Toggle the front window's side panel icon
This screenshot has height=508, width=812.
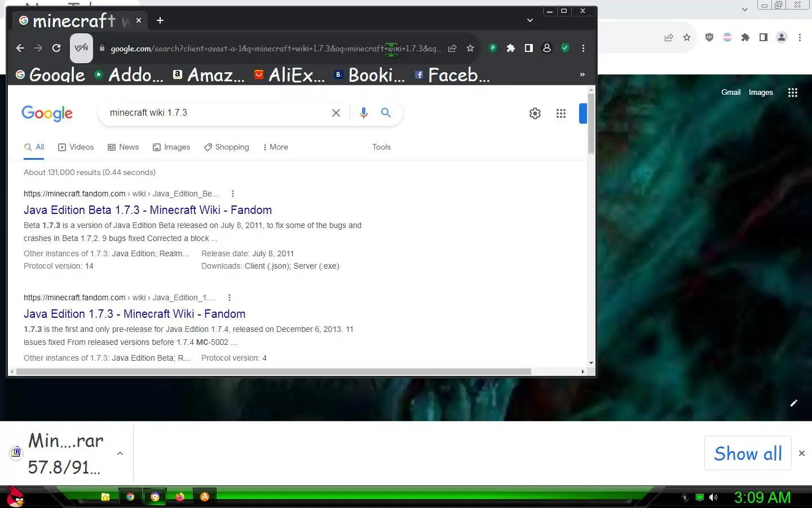click(x=529, y=49)
